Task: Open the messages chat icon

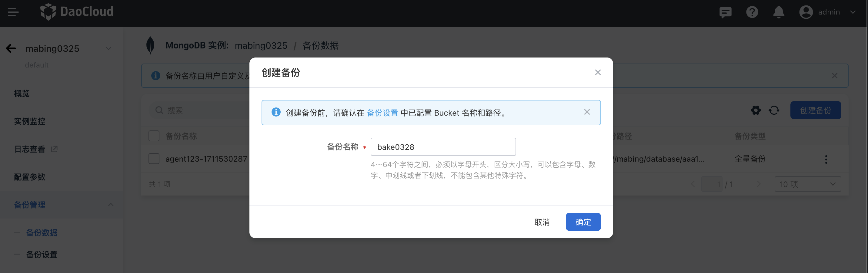Action: pyautogui.click(x=725, y=12)
